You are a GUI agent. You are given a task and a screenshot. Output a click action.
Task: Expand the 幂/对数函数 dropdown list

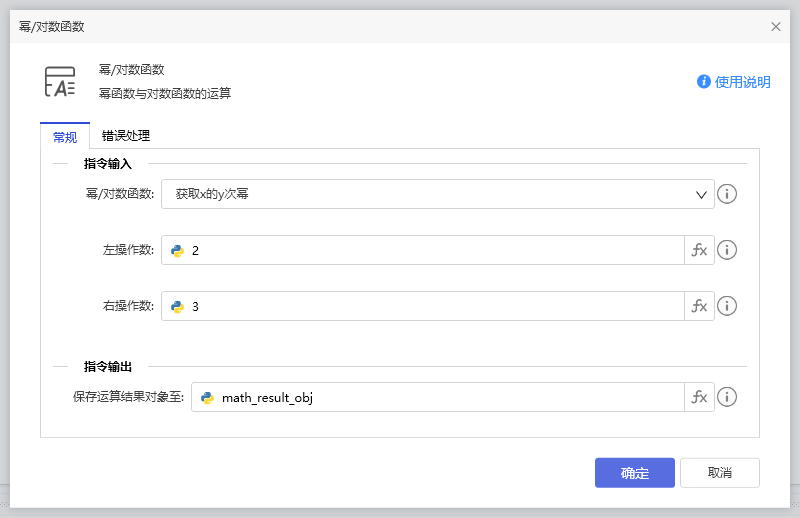click(437, 194)
